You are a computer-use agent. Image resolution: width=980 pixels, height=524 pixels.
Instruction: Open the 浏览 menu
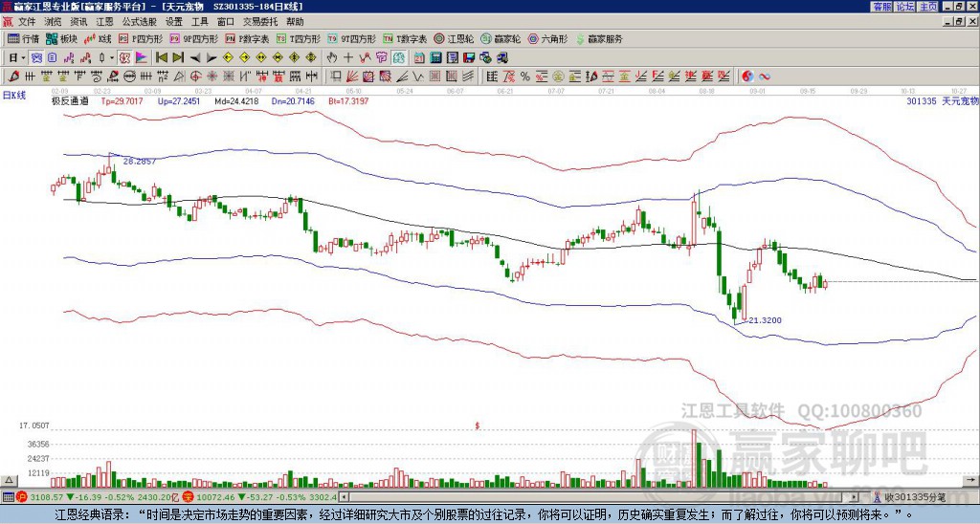point(53,22)
